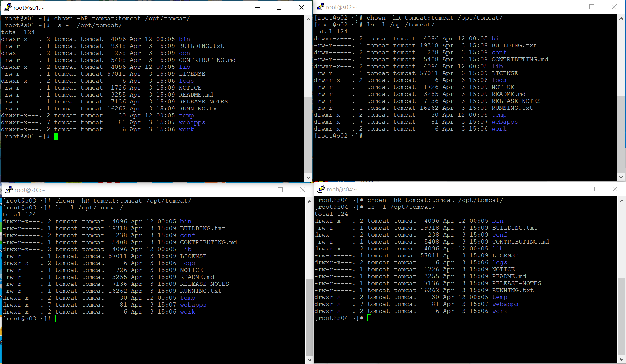Click the chown command line in s02 terminal
The width and height of the screenshot is (626, 364).
[x=408, y=18]
